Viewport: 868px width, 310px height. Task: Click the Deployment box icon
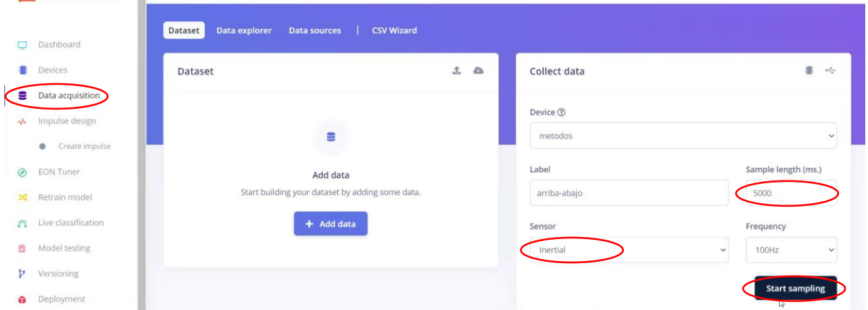pos(23,300)
